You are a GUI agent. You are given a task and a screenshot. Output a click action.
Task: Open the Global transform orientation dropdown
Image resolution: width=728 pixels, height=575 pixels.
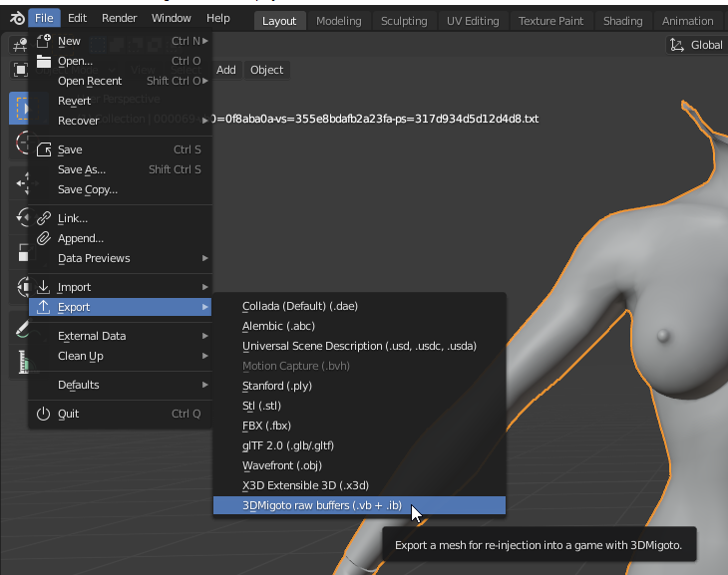(x=696, y=45)
